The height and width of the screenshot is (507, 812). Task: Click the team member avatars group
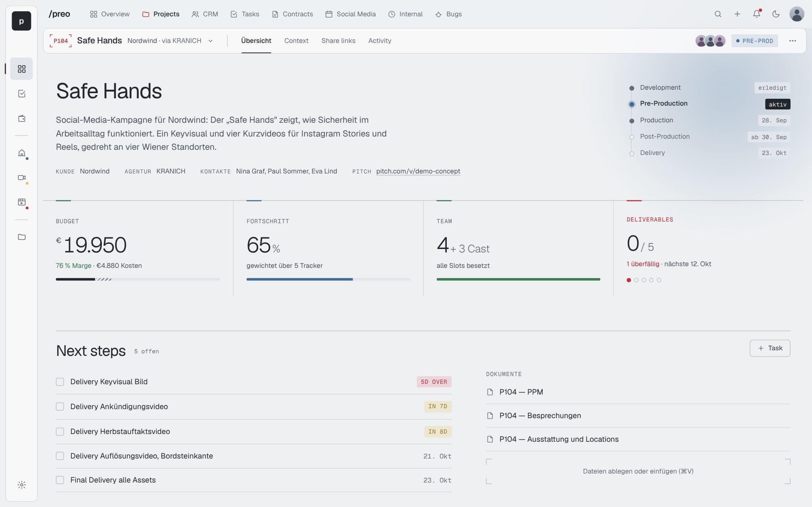tap(711, 41)
